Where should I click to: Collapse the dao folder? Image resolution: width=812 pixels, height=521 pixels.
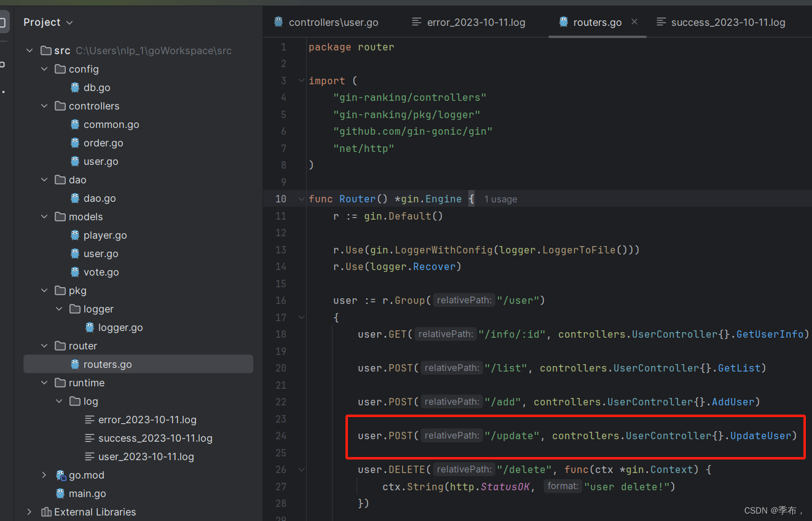(x=44, y=180)
